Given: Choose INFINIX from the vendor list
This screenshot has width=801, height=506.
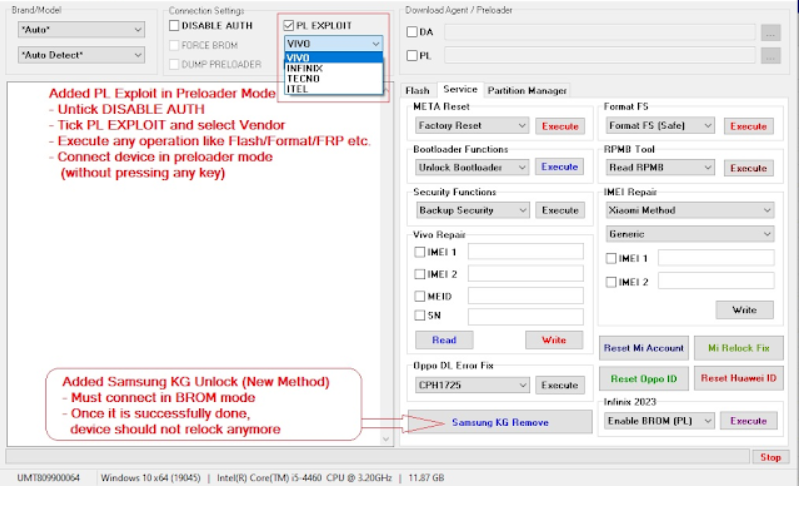Looking at the screenshot, I should click(334, 68).
